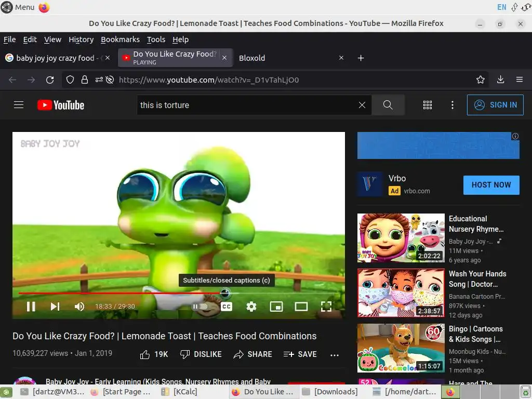Open a new browser tab

point(361,58)
